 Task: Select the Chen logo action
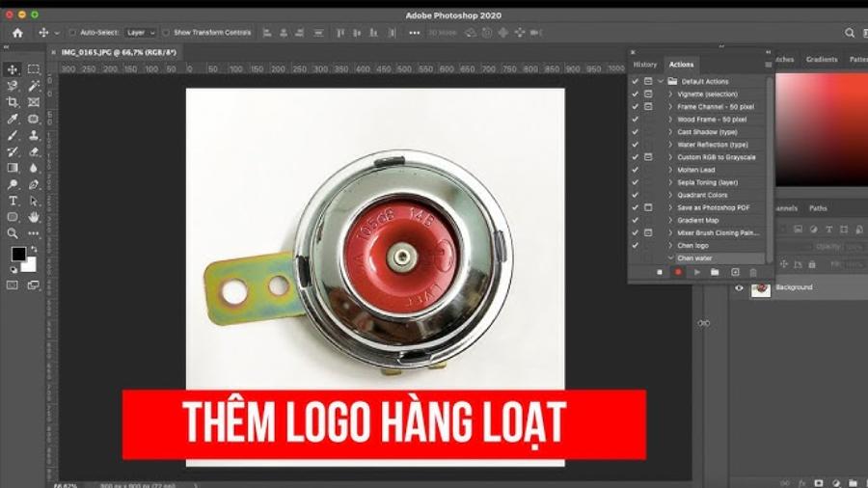[x=692, y=246]
